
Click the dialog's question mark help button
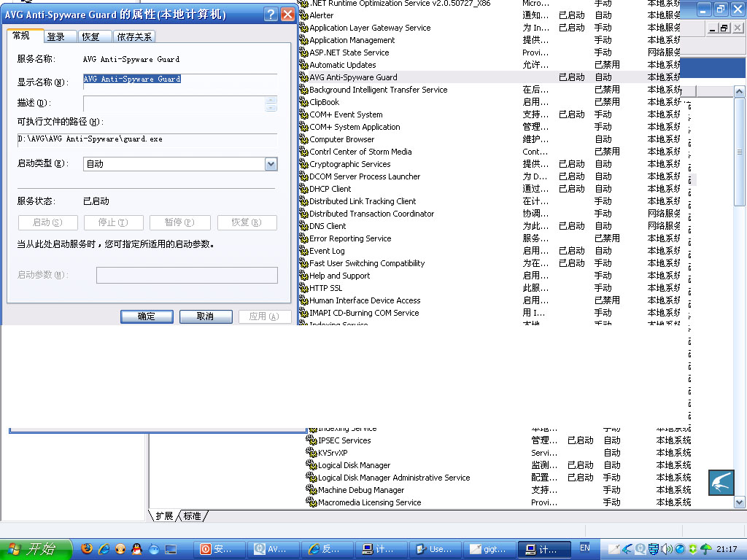click(271, 15)
